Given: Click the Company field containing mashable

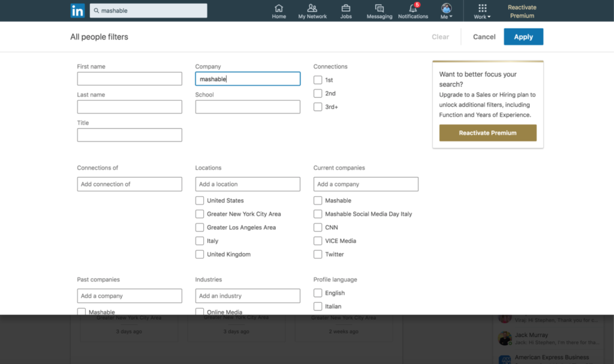Looking at the screenshot, I should (248, 79).
